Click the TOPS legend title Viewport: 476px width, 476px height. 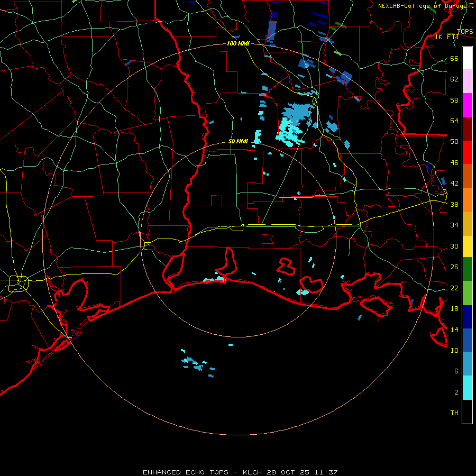coord(465,32)
